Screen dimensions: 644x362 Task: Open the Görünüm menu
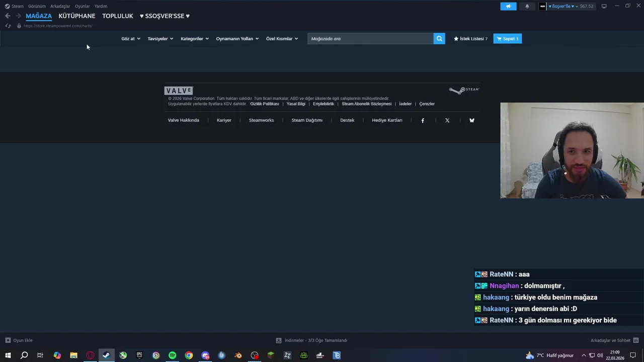[37, 6]
